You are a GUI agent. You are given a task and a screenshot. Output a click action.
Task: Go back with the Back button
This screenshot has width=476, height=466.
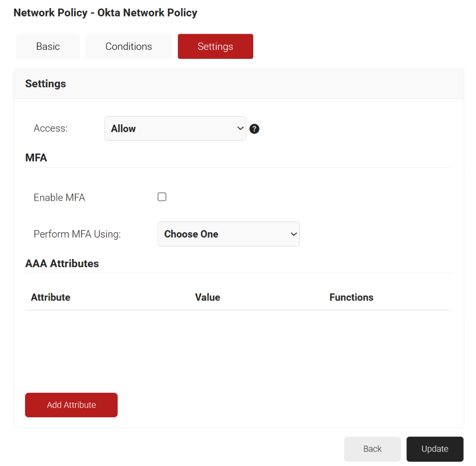pos(373,449)
